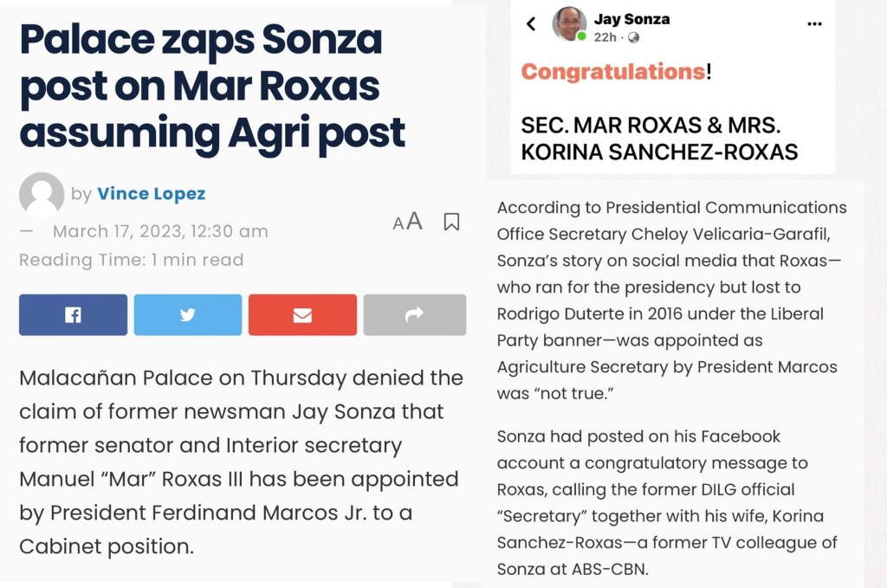887x588 pixels.
Task: Open the post's 22h timestamp
Action: click(x=605, y=38)
